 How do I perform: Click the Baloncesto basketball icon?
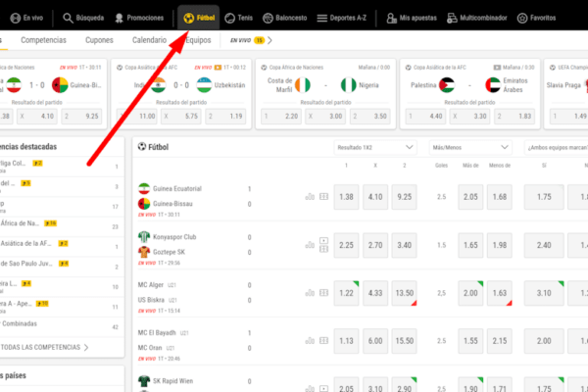[x=268, y=18]
